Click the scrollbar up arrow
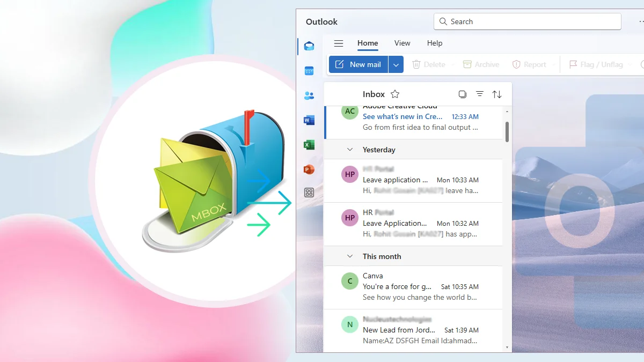 (x=507, y=112)
